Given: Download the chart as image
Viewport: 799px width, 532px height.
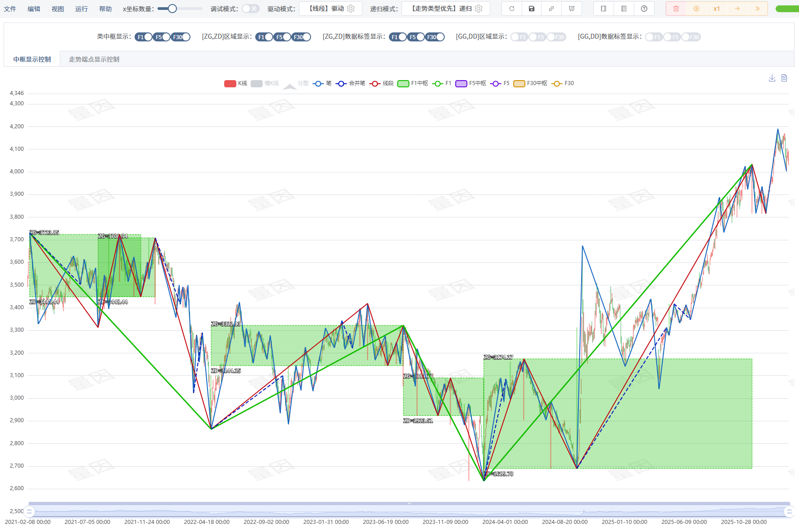Looking at the screenshot, I should click(x=772, y=78).
